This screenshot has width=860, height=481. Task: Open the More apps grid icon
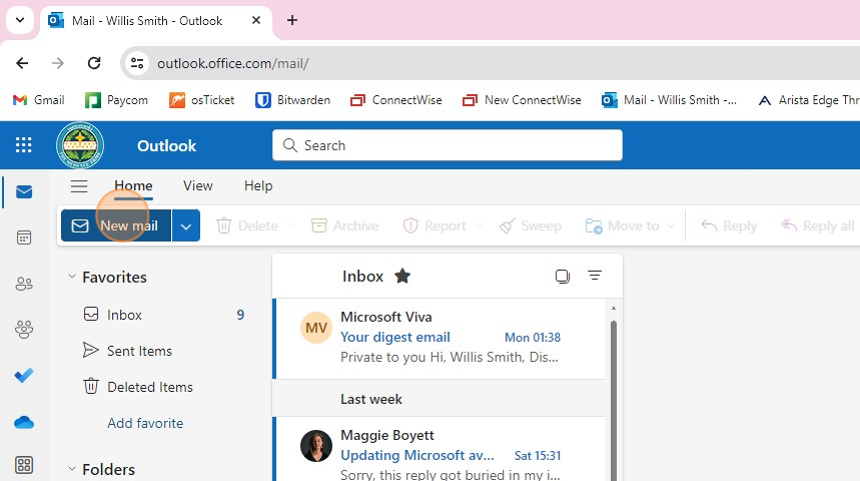(x=24, y=465)
